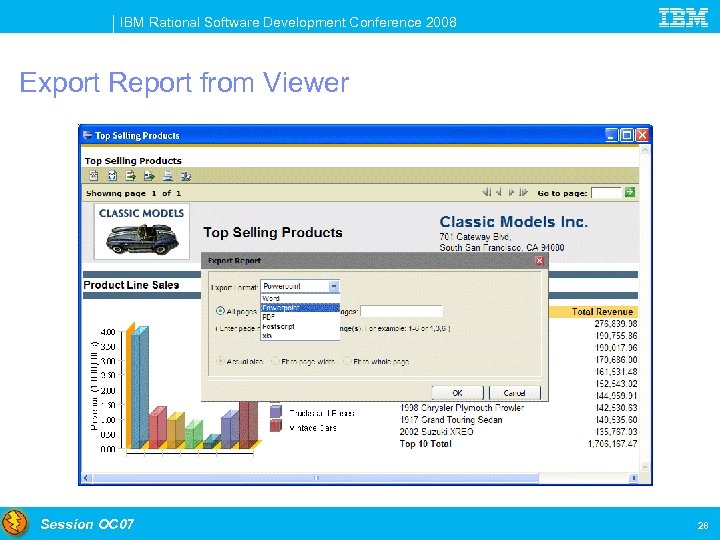This screenshot has width=720, height=540.
Task: Choose xls in the format list
Action: 300,336
